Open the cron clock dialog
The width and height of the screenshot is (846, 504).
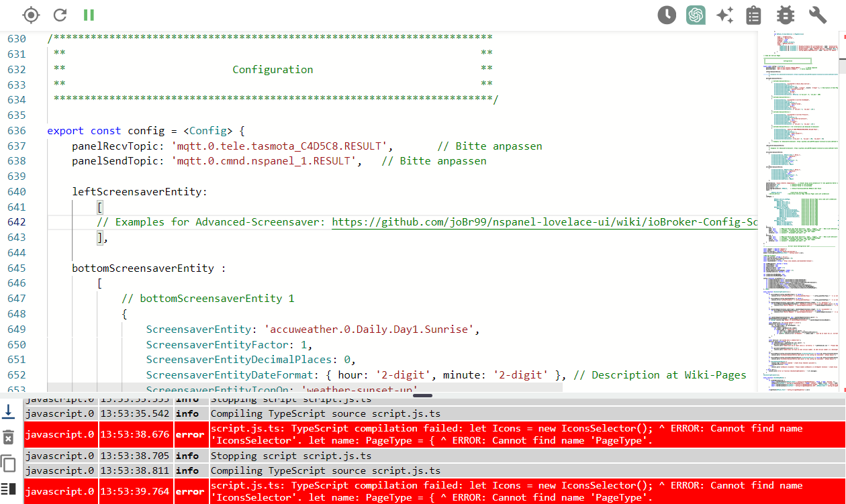tap(667, 15)
